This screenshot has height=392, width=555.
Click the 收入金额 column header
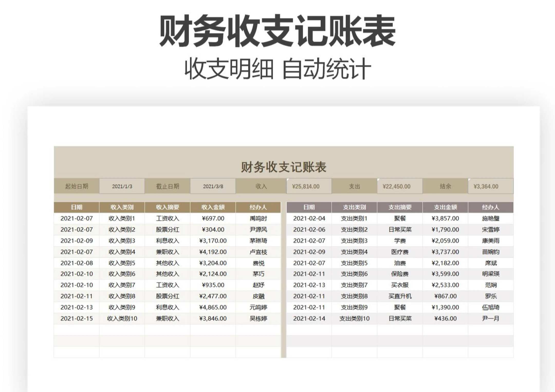pyautogui.click(x=213, y=207)
